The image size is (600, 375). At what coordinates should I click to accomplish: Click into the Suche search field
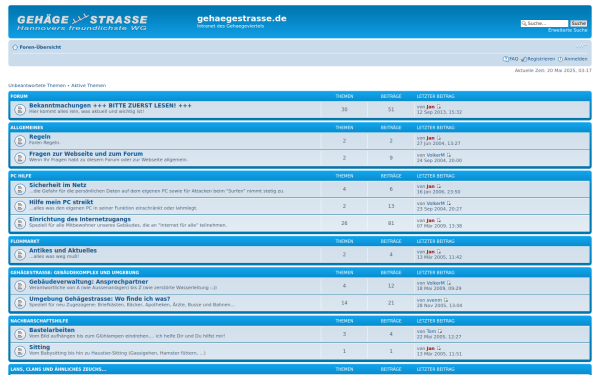coord(544,23)
